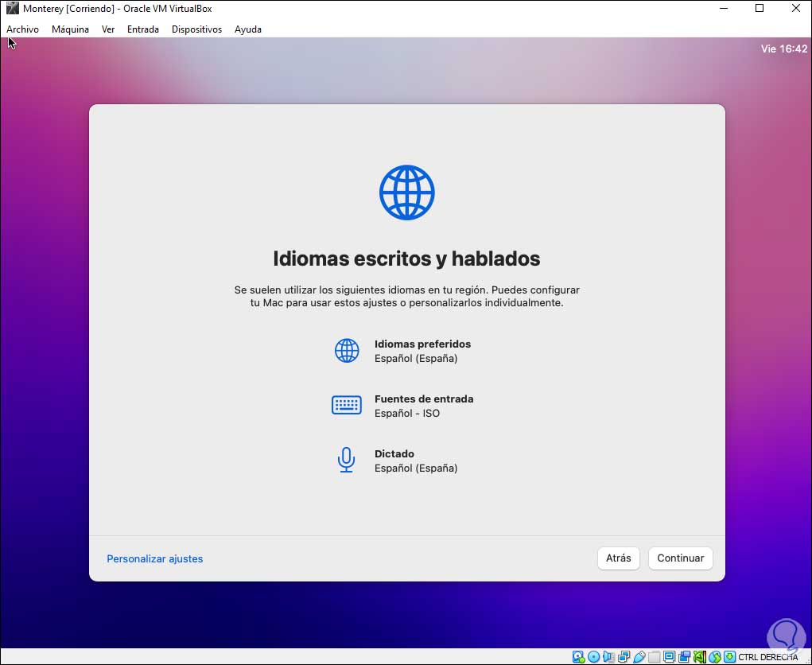Image resolution: width=812 pixels, height=665 pixels.
Task: Open the Ayuda menu
Action: pyautogui.click(x=248, y=29)
